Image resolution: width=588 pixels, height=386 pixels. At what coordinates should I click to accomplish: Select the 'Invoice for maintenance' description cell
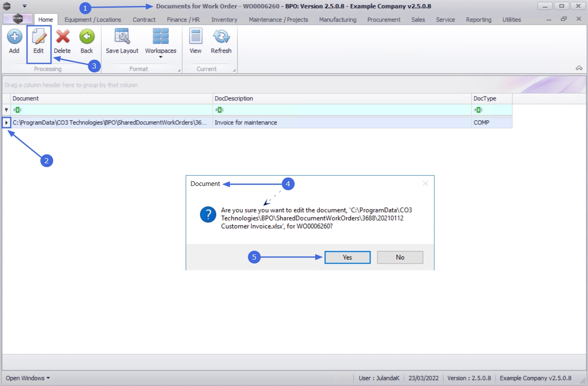pos(342,123)
